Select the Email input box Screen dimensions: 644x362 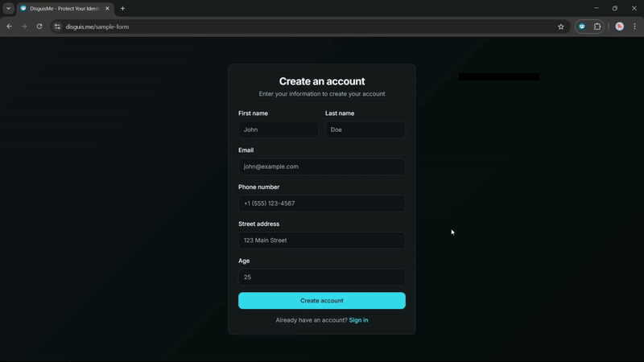click(x=321, y=167)
